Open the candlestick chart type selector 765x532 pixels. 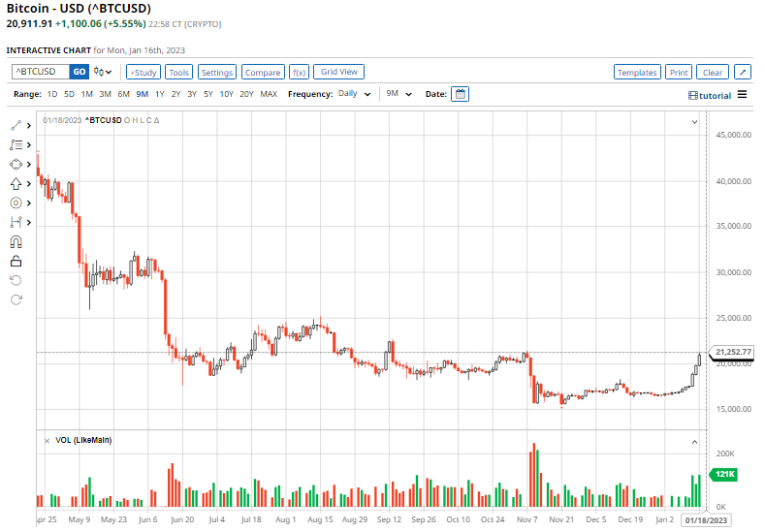(x=103, y=72)
